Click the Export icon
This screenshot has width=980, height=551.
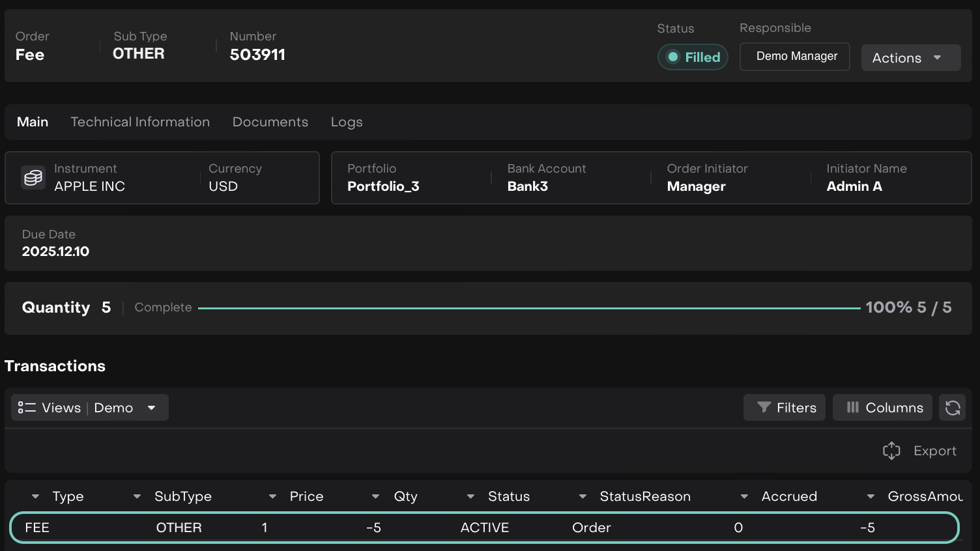[x=891, y=451]
